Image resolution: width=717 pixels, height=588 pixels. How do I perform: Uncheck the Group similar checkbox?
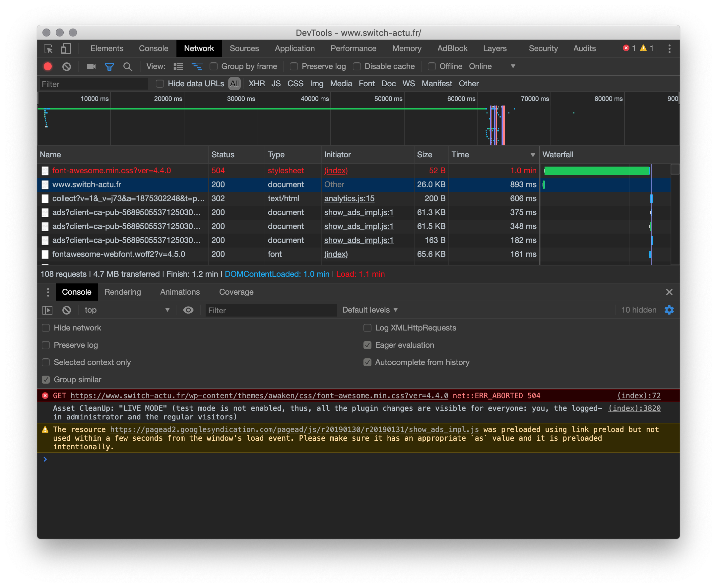pos(46,380)
